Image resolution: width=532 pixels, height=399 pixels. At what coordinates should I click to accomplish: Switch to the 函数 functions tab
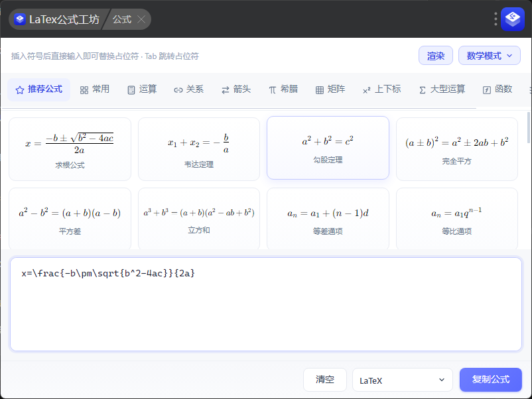[498, 89]
